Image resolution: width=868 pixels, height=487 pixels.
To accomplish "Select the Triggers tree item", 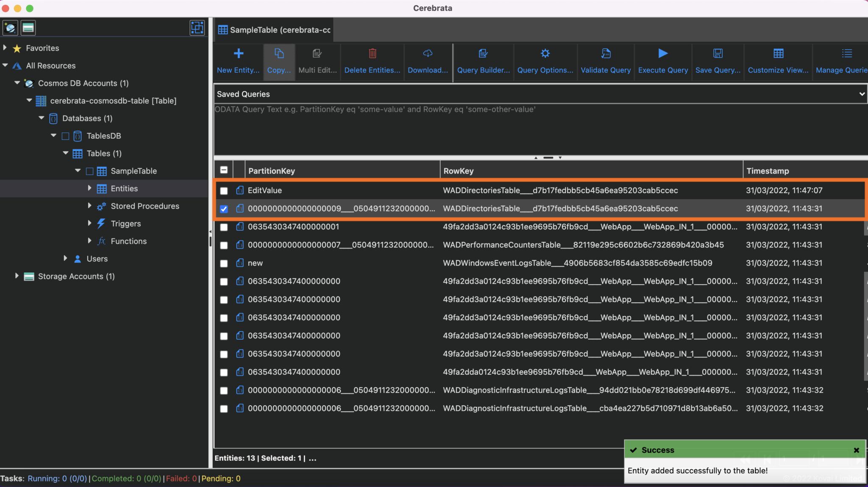I will [x=125, y=224].
